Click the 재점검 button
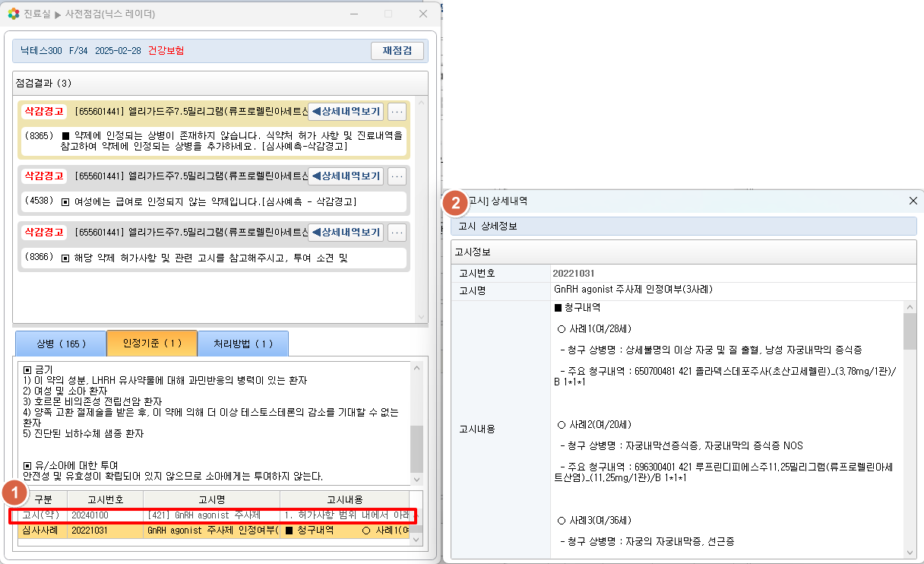Screen dimensions: 924x564 (x=397, y=51)
